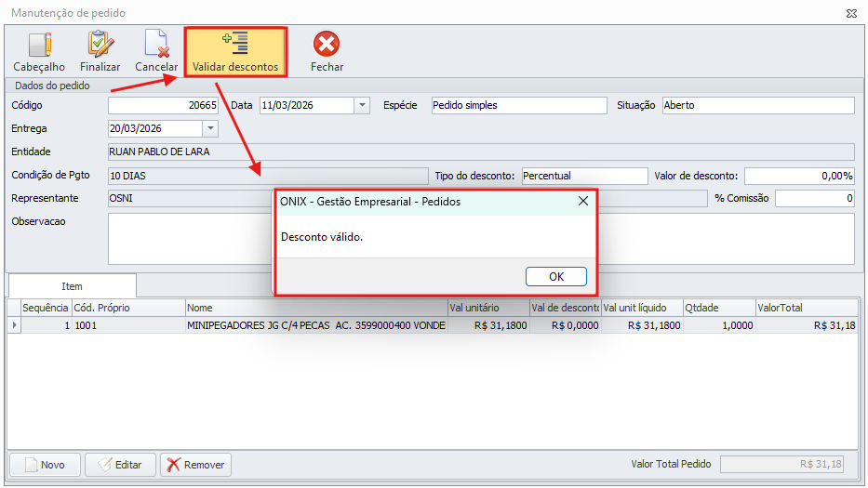Click the Código input field
This screenshot has height=488, width=868.
point(164,106)
